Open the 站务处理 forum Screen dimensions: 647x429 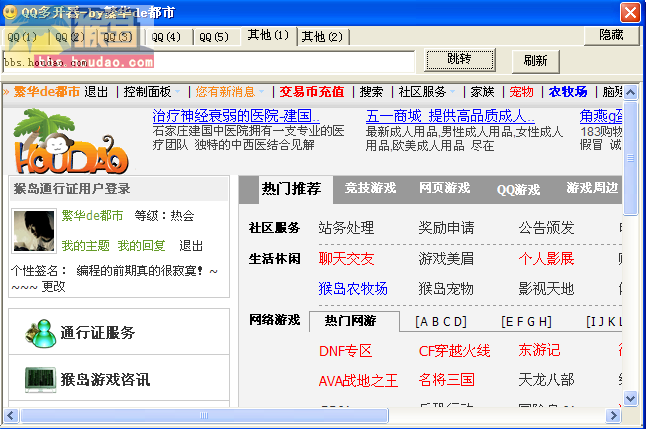[x=346, y=228]
